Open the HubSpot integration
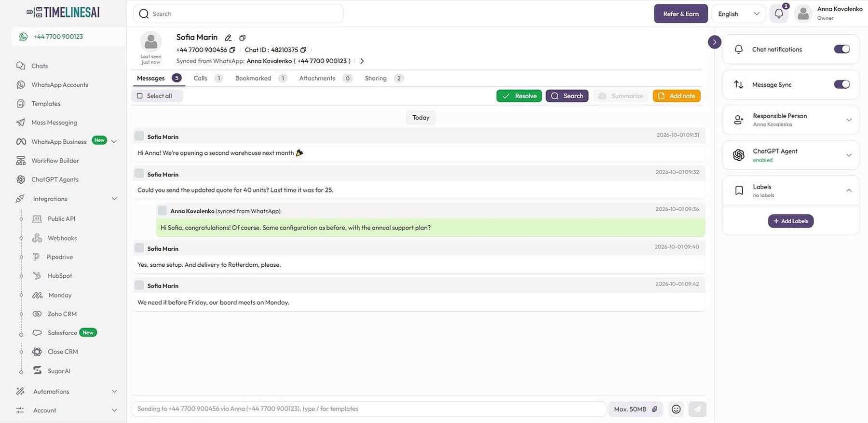This screenshot has height=423, width=868. click(59, 276)
